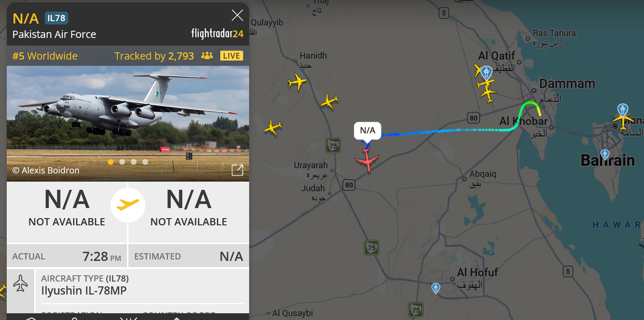The image size is (644, 320).
Task: Click the aircraft silhouette icon beside Aircraft Type
Action: pyautogui.click(x=21, y=283)
